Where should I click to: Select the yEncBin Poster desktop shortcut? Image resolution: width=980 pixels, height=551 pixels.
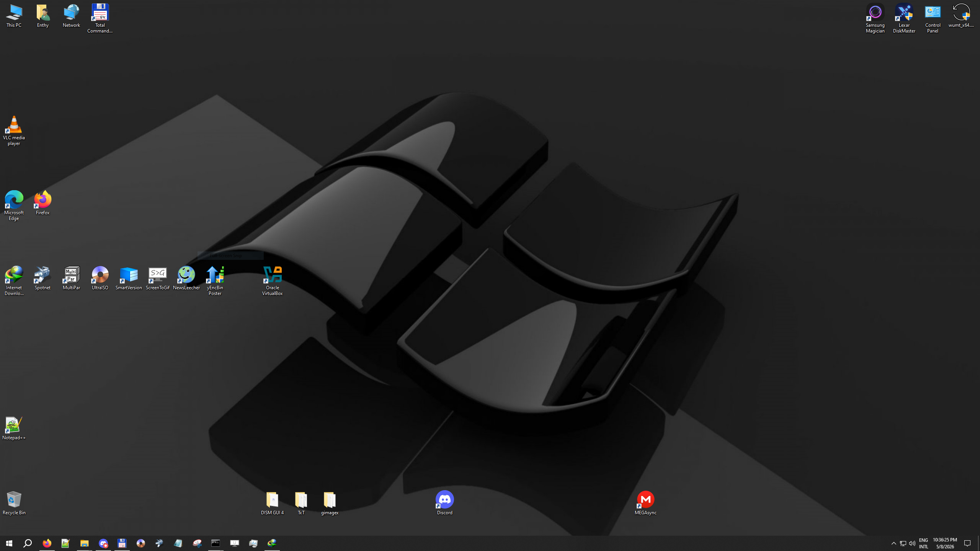pyautogui.click(x=215, y=281)
